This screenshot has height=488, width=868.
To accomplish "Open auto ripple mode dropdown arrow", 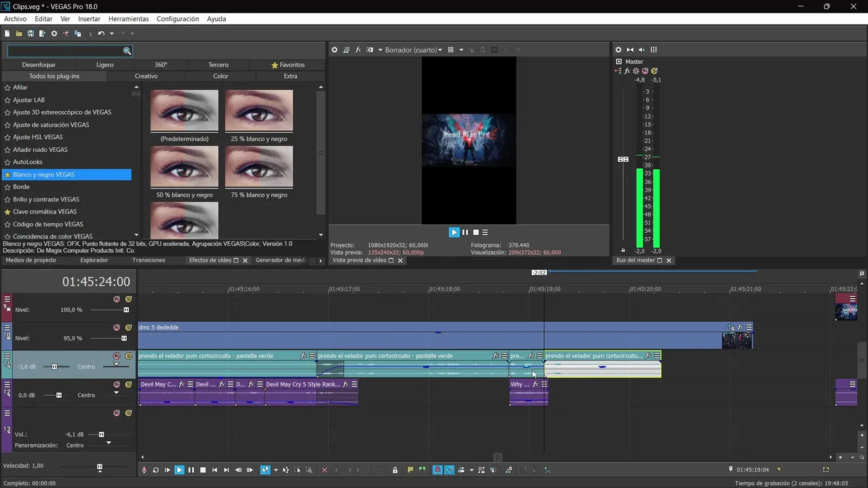I will (471, 470).
